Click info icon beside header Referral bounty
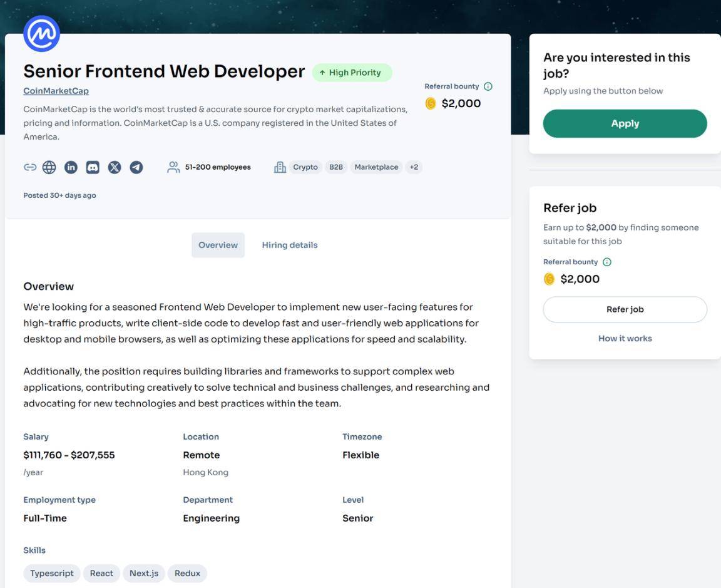The height and width of the screenshot is (588, 721). point(488,86)
